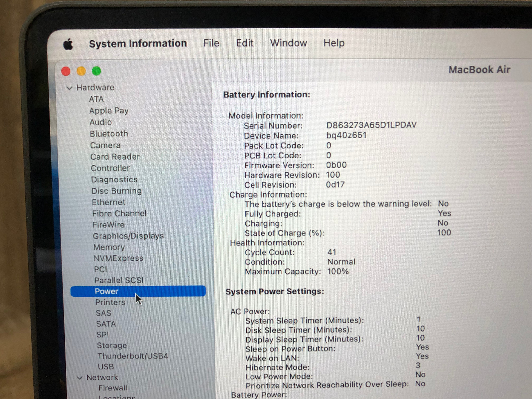Click the serial number D863273A65D1LPDAV
This screenshot has width=532, height=399.
pos(371,125)
